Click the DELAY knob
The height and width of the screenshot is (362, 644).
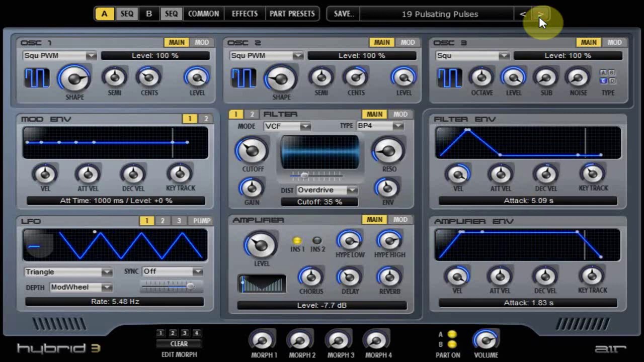350,277
